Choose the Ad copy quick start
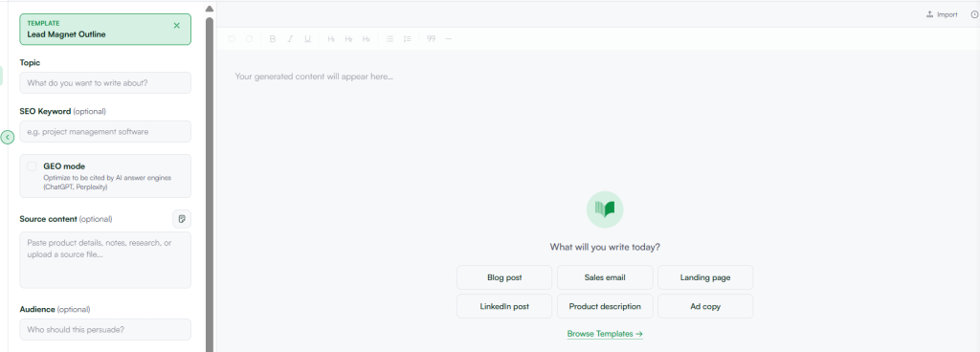Screen dimensions: 980x352 click(705, 306)
